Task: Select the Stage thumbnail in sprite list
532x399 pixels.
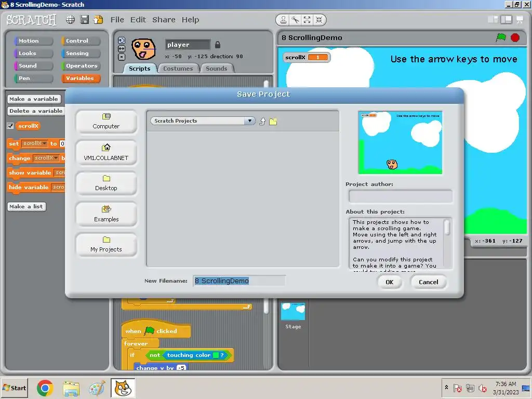Action: coord(293,312)
